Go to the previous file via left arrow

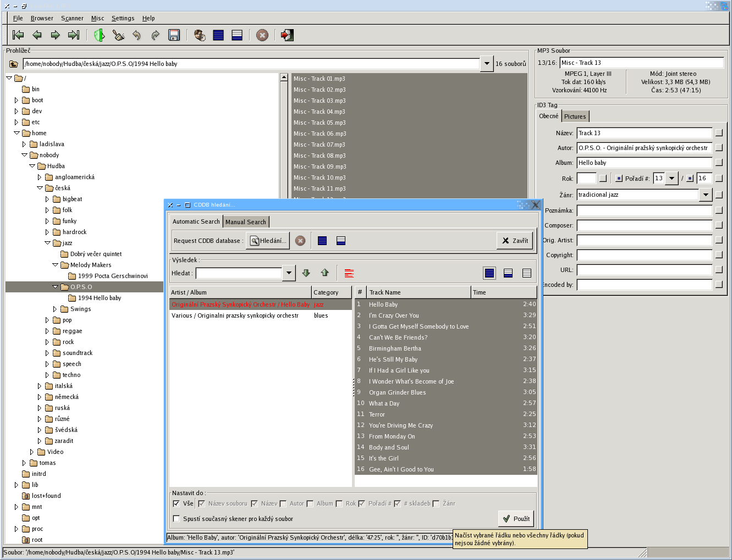[37, 35]
